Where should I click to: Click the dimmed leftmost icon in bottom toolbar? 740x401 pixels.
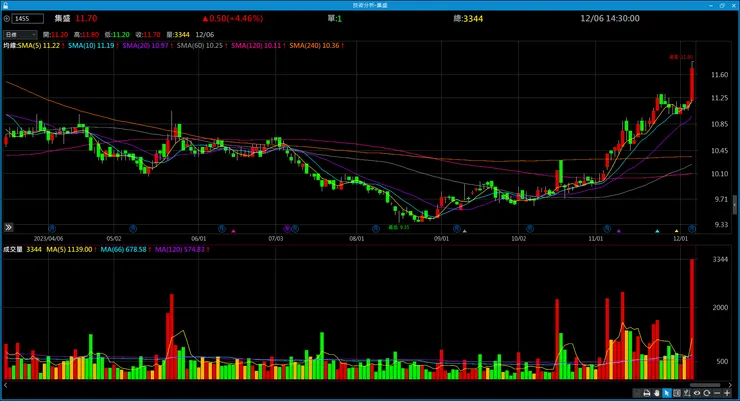tap(637, 393)
